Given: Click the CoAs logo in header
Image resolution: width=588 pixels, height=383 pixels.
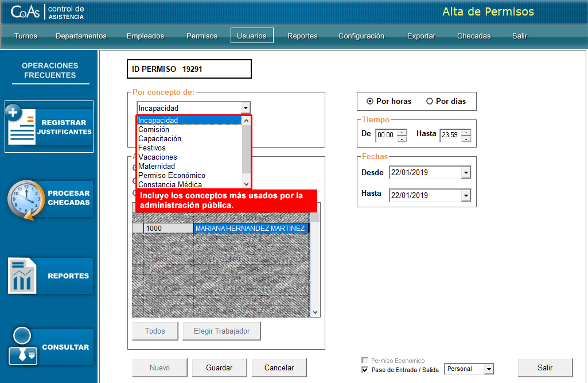Looking at the screenshot, I should click(25, 12).
